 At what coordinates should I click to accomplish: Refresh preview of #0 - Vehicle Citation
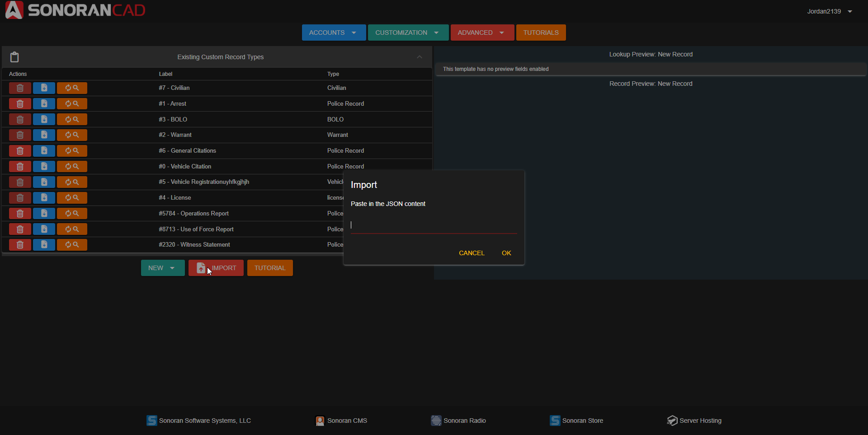[x=72, y=167]
